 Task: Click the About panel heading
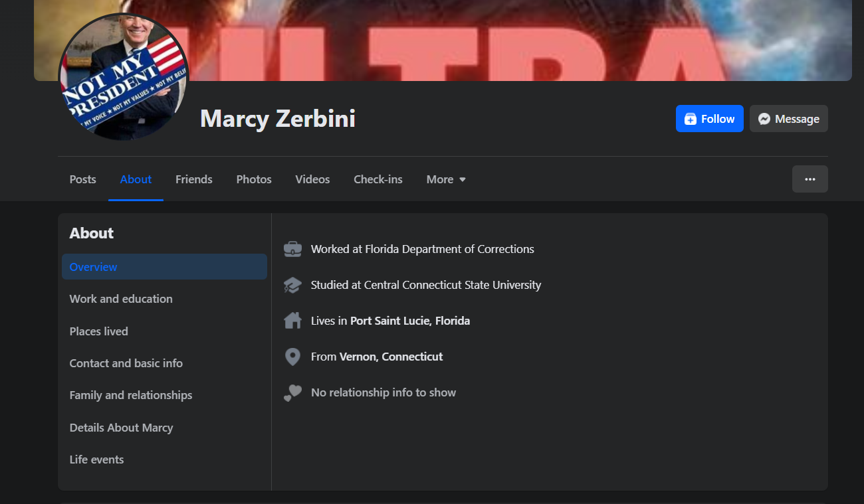point(92,233)
